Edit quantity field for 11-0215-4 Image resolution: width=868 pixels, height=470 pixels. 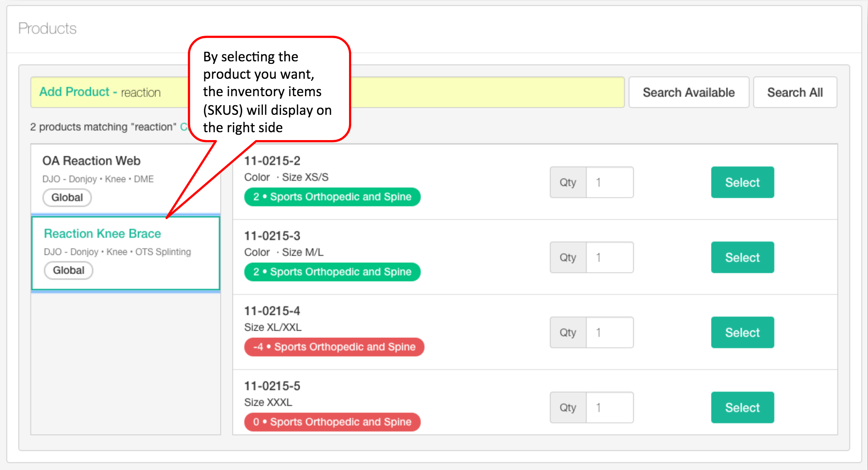(x=609, y=332)
